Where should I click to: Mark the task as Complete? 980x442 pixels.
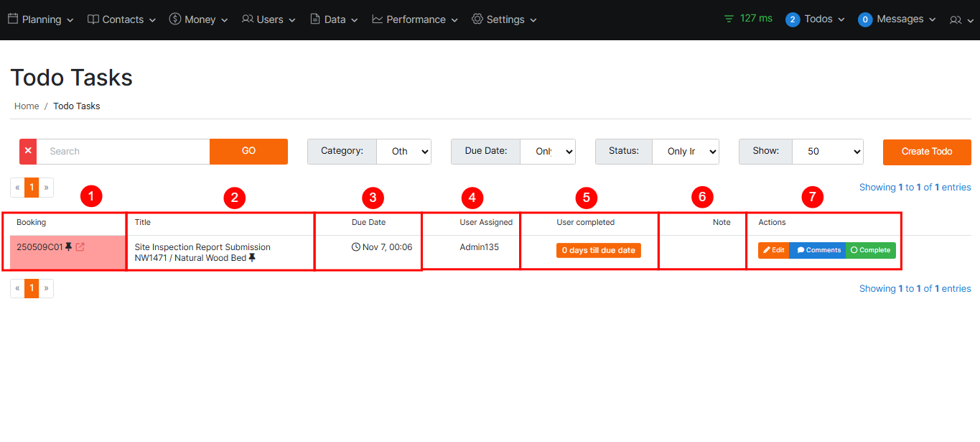(870, 250)
